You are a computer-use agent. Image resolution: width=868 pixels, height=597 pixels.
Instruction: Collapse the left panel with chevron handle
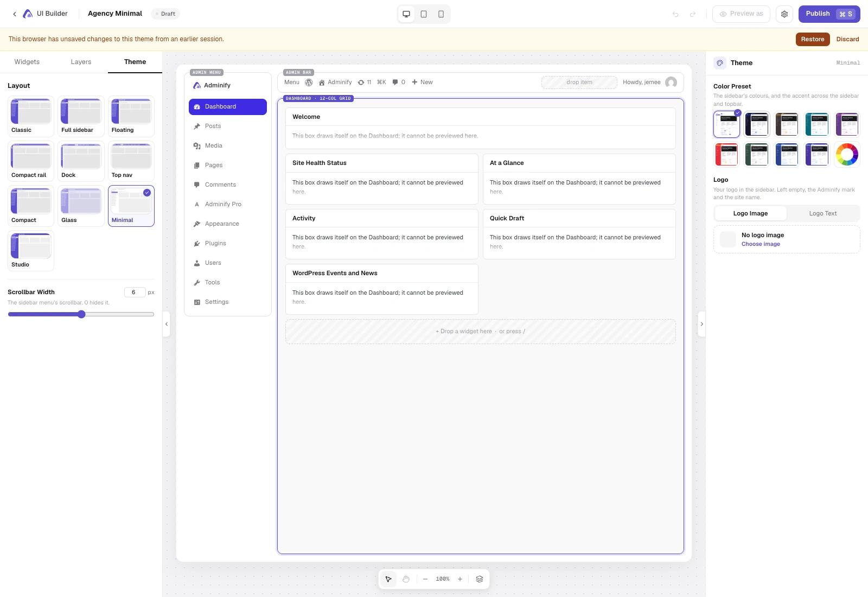[x=167, y=324]
